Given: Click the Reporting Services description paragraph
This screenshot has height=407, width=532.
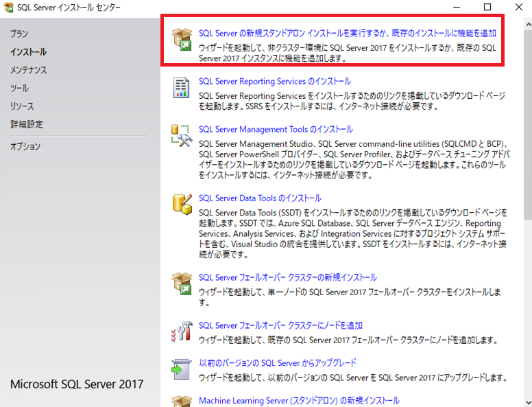Looking at the screenshot, I should 352,101.
